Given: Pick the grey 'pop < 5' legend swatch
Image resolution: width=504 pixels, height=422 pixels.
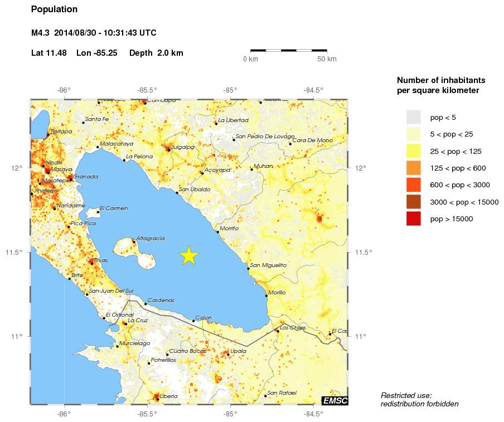Looking at the screenshot, I should pos(413,118).
